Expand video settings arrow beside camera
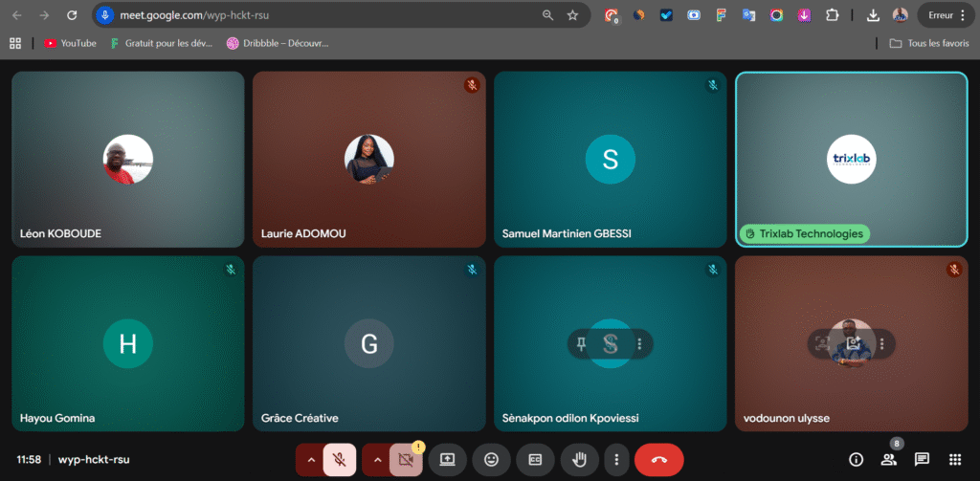The width and height of the screenshot is (980, 481). (x=376, y=459)
